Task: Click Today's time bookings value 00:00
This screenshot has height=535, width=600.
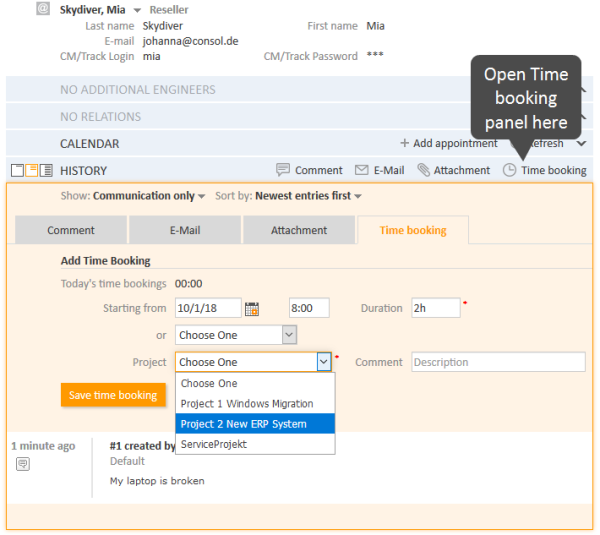Action: pyautogui.click(x=189, y=284)
